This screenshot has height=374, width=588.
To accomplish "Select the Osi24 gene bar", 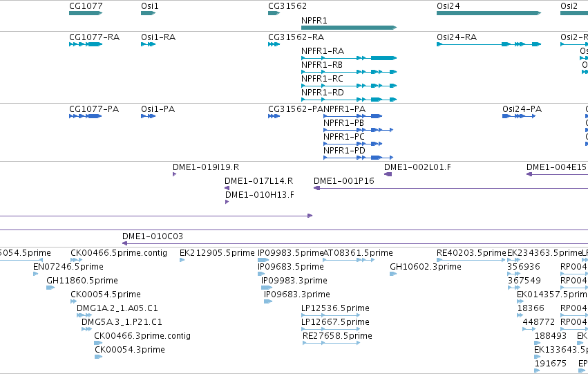I will tap(489, 13).
